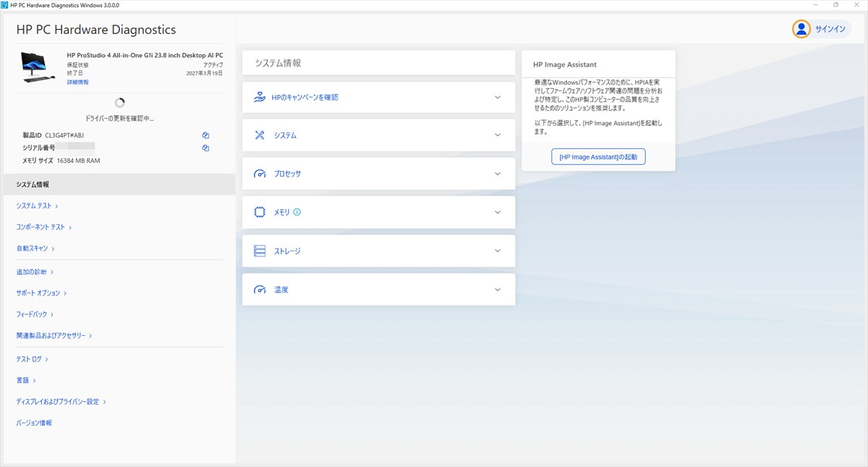This screenshot has height=467, width=868.
Task: Click the user profile avatar icon
Action: tap(801, 29)
